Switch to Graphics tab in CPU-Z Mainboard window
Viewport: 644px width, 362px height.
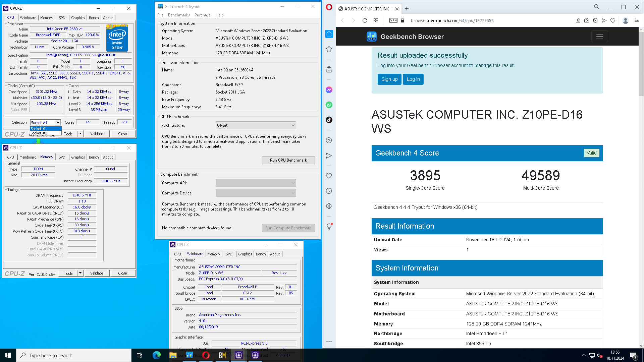click(245, 254)
